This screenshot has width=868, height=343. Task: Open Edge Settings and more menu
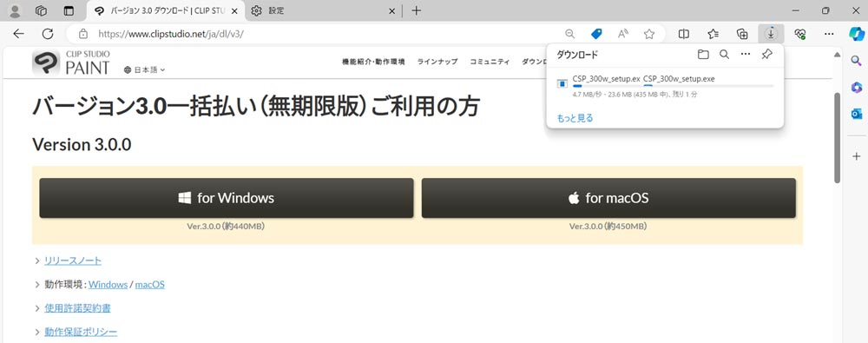coord(829,34)
